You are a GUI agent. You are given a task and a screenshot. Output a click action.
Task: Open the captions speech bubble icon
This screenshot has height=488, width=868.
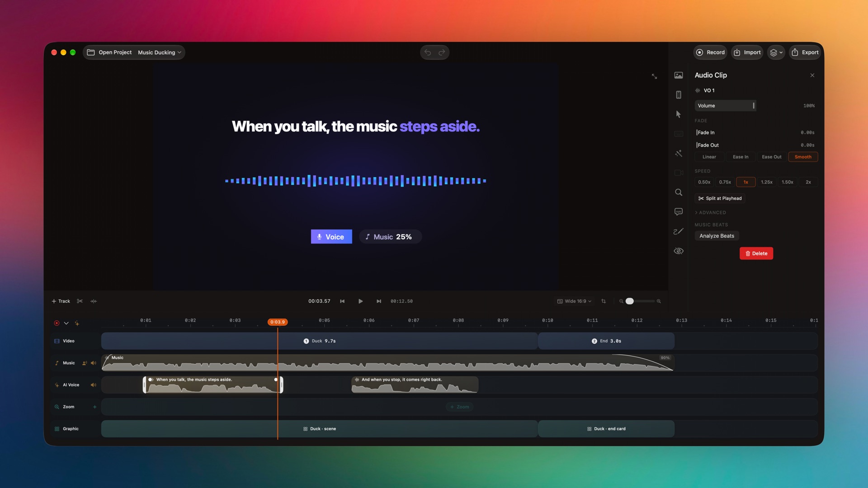click(679, 212)
